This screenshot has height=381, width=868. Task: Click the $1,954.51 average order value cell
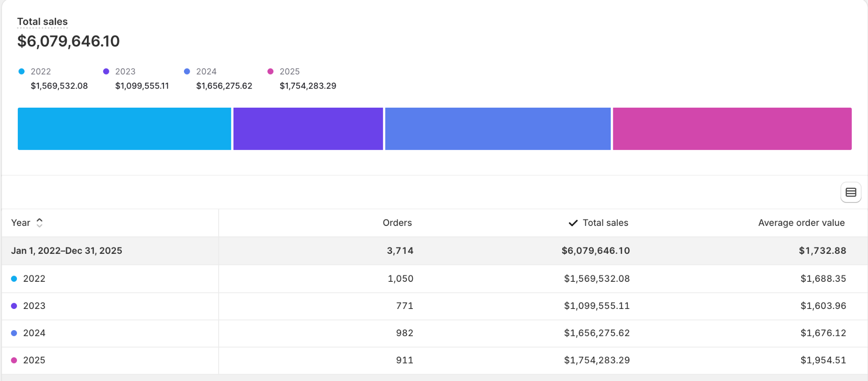tap(823, 360)
